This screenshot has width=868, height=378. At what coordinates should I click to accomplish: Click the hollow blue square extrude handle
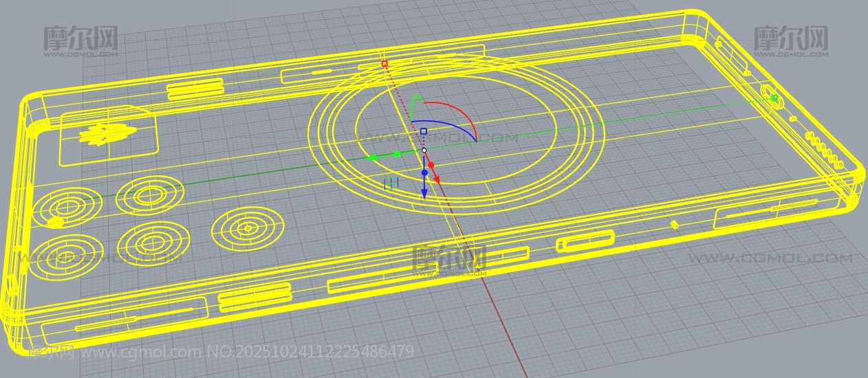point(424,131)
